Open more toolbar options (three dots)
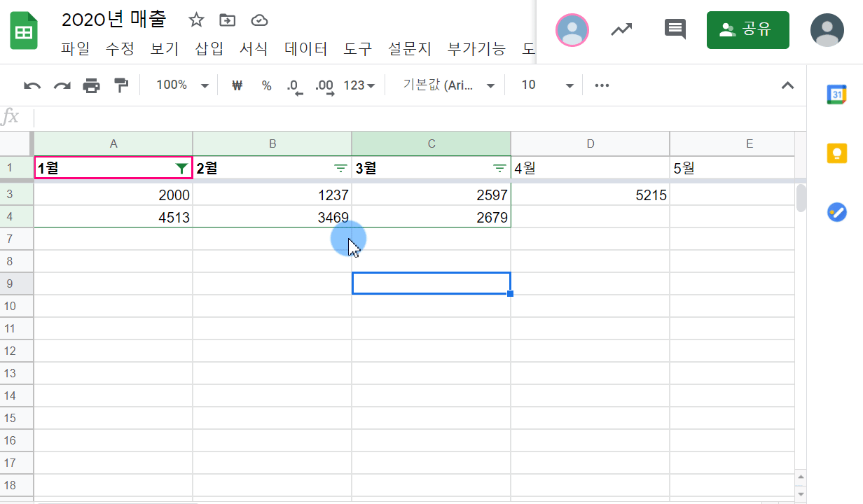 [602, 85]
